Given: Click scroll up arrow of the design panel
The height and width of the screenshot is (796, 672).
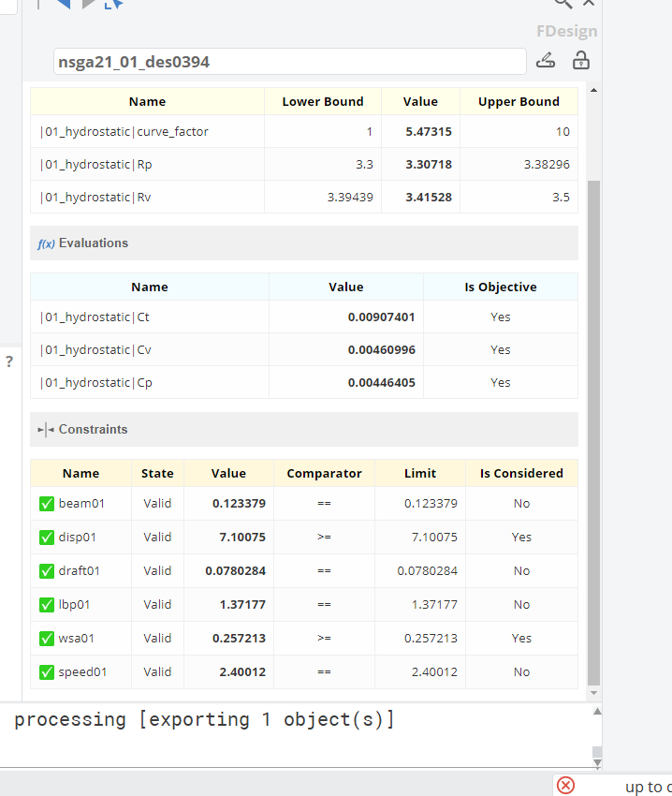Looking at the screenshot, I should pos(593,90).
